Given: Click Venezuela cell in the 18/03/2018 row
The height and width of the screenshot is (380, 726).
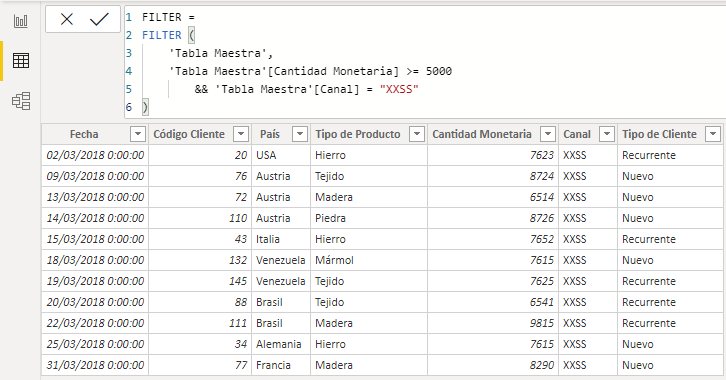Looking at the screenshot, I should click(281, 260).
